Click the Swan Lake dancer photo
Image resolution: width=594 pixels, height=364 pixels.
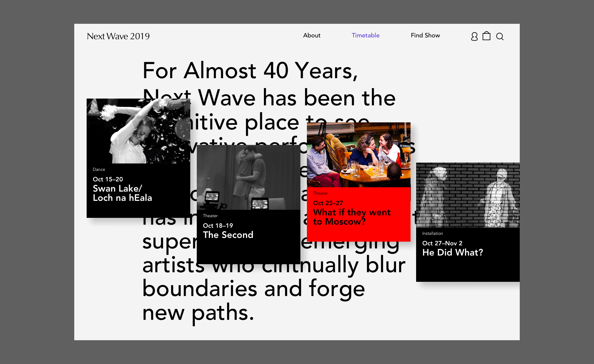click(138, 131)
